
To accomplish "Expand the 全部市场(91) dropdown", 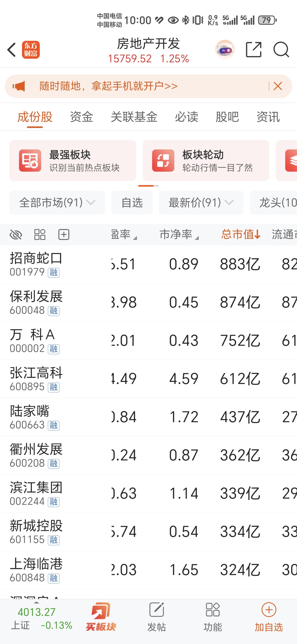I will [x=57, y=203].
